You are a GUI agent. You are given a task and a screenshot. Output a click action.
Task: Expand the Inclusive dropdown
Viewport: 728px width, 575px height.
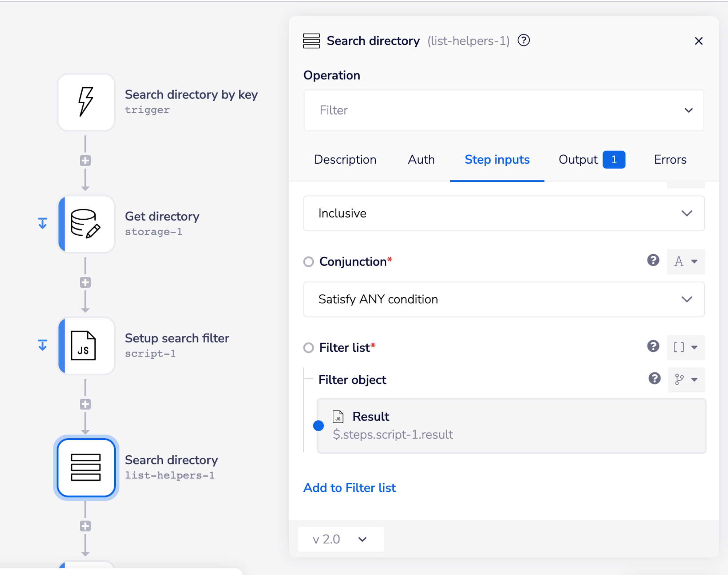[x=504, y=213]
